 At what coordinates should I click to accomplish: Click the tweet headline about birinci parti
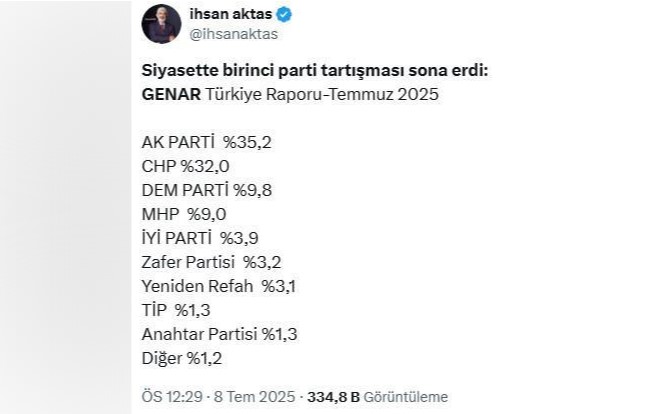314,70
